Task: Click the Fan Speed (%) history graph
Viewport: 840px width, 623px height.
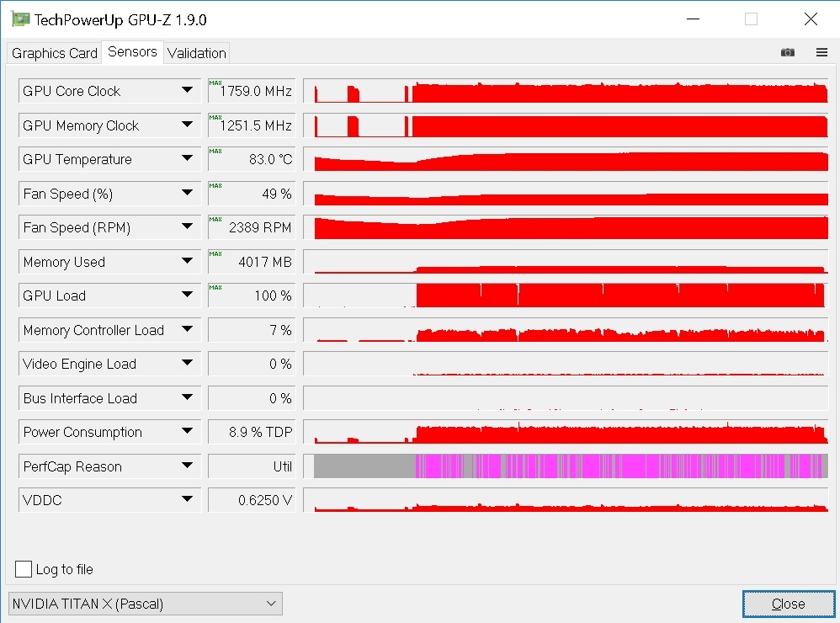Action: pos(566,194)
